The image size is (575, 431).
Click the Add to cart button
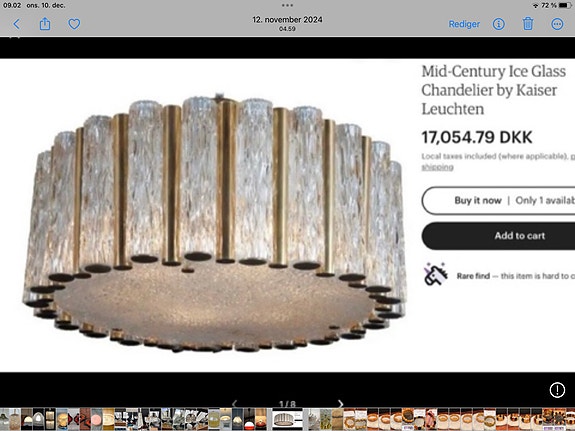(x=498, y=236)
